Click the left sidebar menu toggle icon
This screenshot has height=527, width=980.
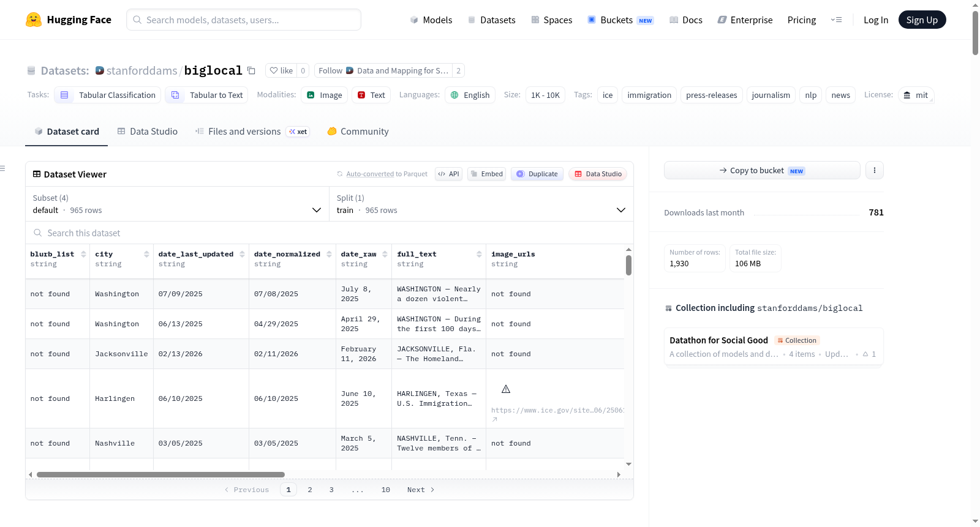click(2, 168)
